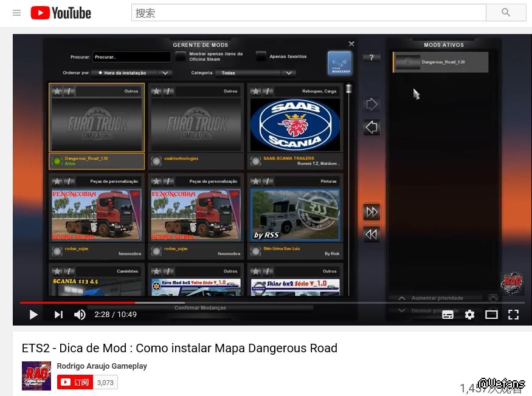
Task: Favorite Skin Usina Sao Luiz star
Action: point(256,182)
